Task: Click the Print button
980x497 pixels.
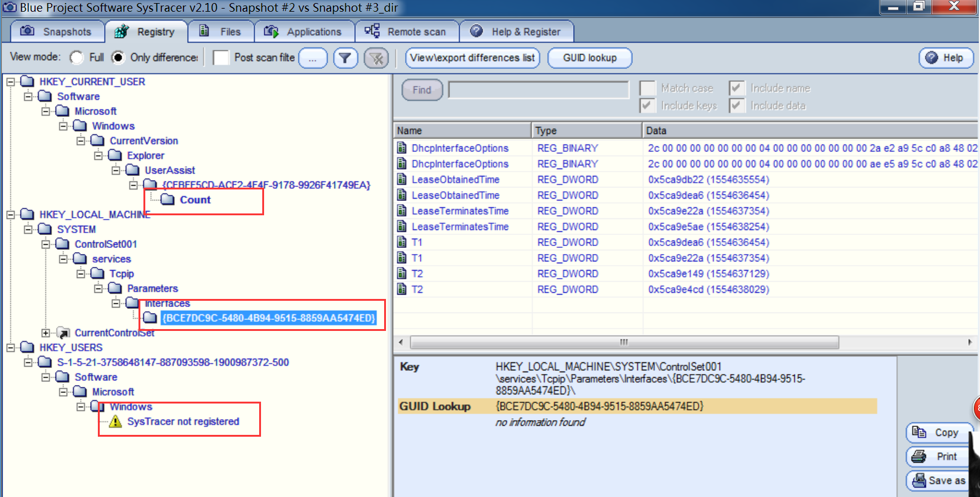Action: point(939,456)
